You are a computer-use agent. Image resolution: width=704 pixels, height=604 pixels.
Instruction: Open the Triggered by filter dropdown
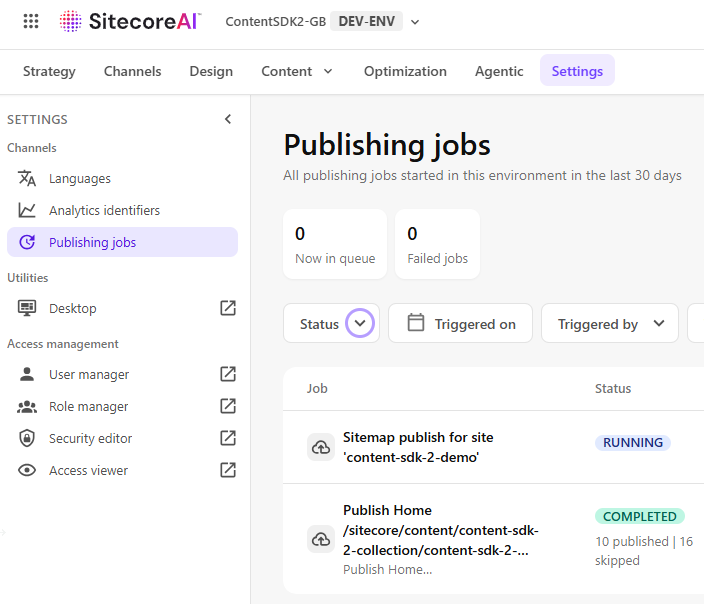610,323
